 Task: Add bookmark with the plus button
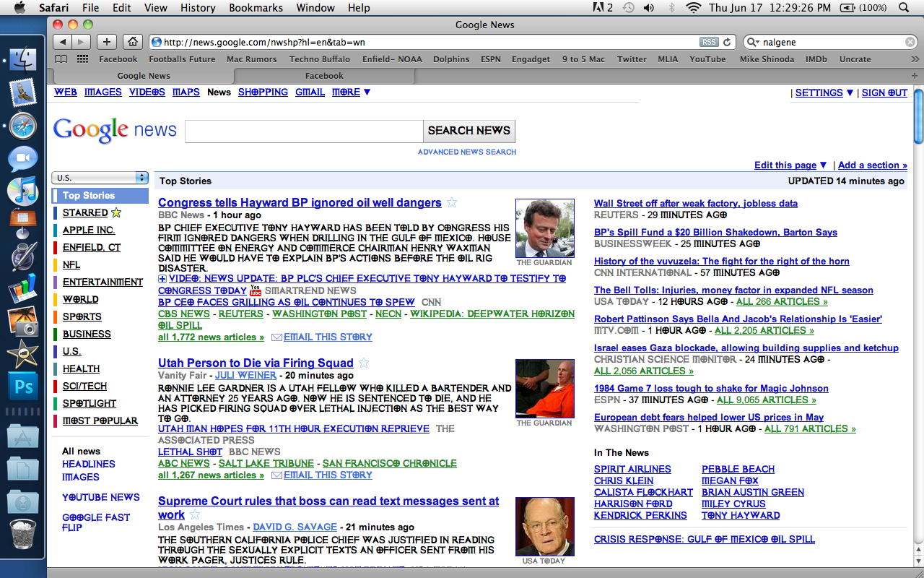click(x=106, y=42)
